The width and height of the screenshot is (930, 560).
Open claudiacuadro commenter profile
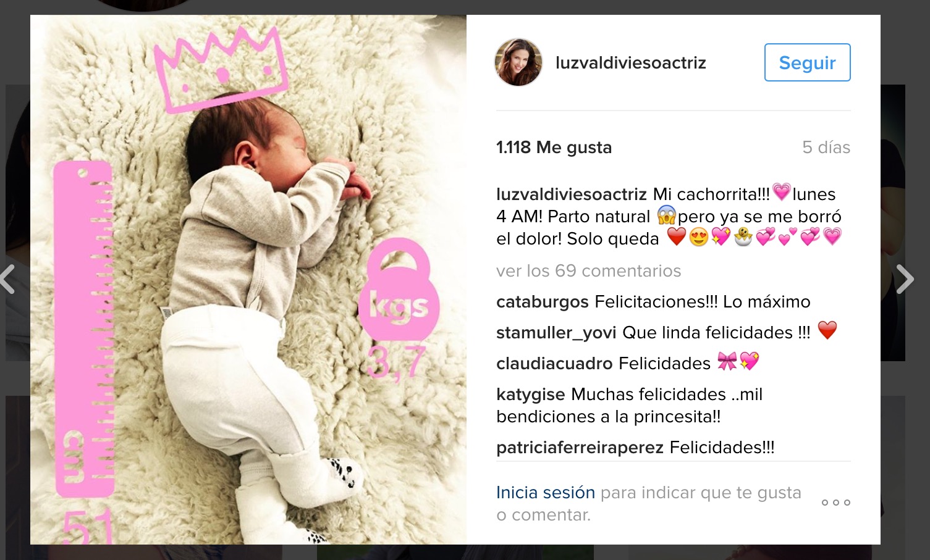tap(554, 364)
